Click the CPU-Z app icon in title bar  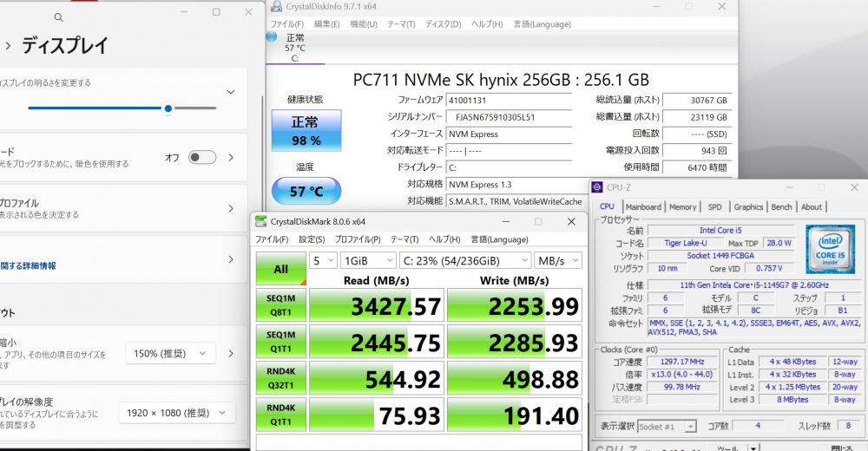click(597, 187)
